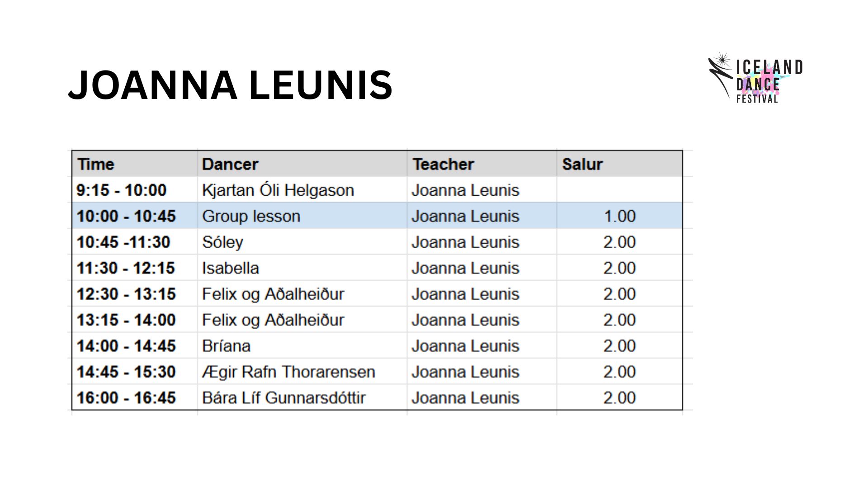Select the Bára Líf Gunnarsdóttir cell
Screen dimensions: 868x488
coord(302,398)
